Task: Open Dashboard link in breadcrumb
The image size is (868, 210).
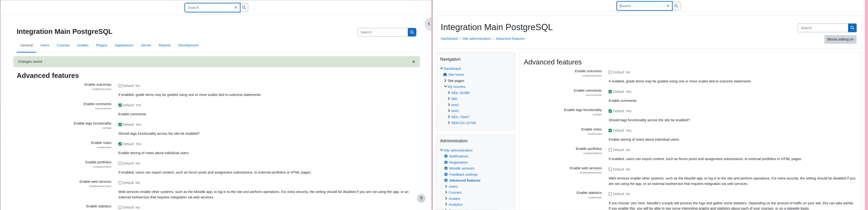Action: coord(449,39)
